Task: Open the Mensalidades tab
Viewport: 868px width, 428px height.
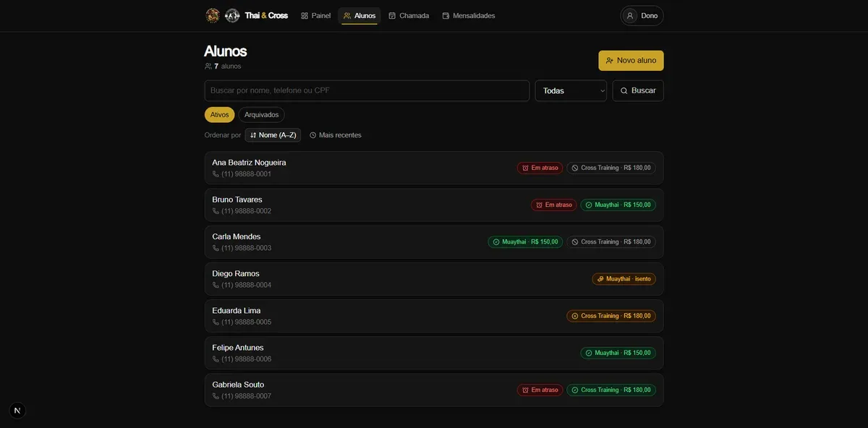Action: click(469, 16)
